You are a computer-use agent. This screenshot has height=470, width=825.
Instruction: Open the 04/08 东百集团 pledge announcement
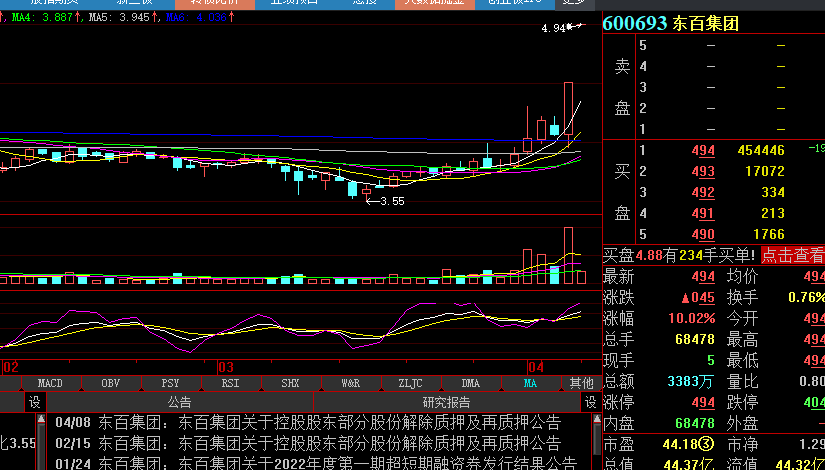308,423
